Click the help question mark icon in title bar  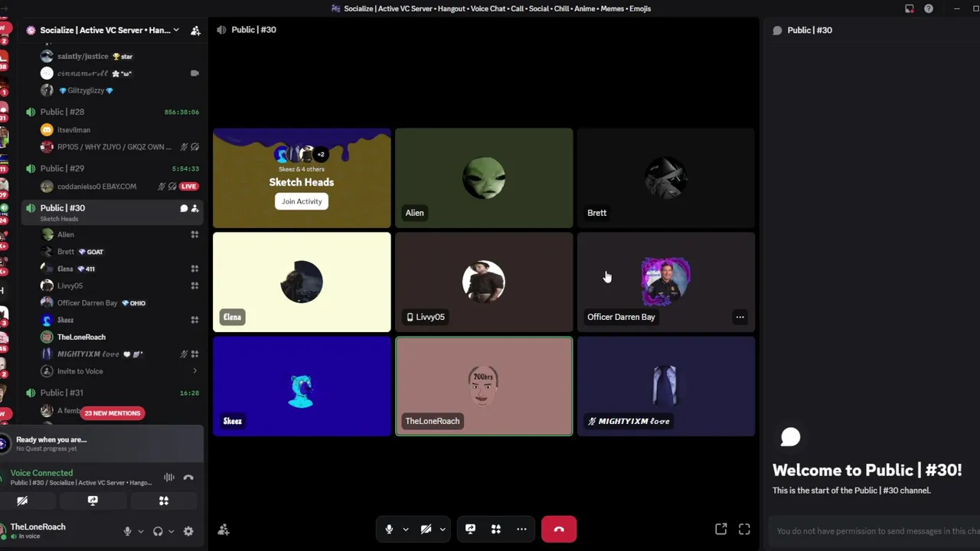[929, 8]
